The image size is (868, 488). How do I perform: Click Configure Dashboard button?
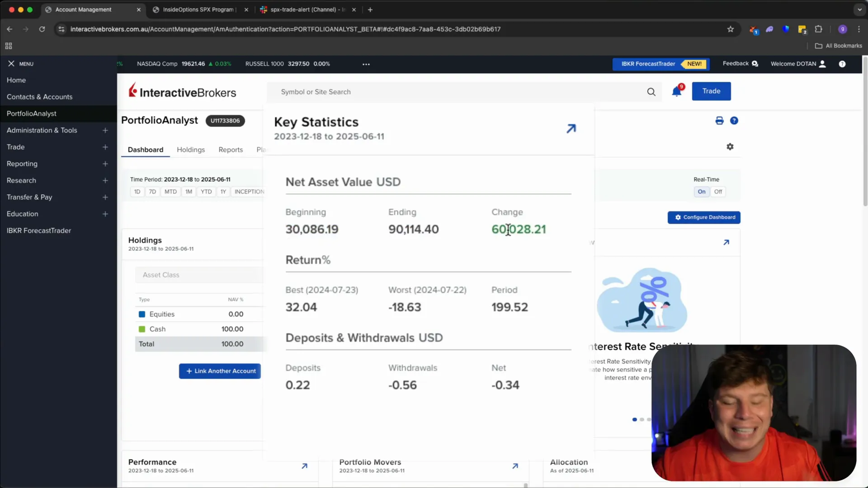point(704,217)
